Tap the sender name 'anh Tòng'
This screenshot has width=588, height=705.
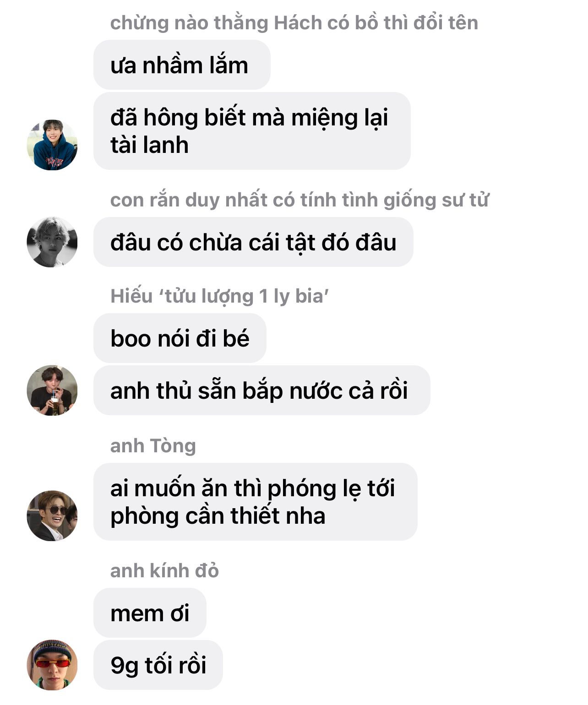pos(153,446)
